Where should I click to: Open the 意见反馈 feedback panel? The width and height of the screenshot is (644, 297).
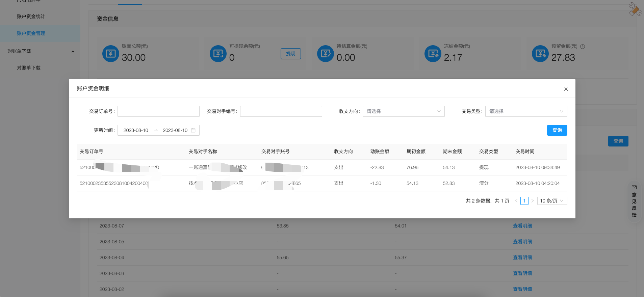point(634,201)
